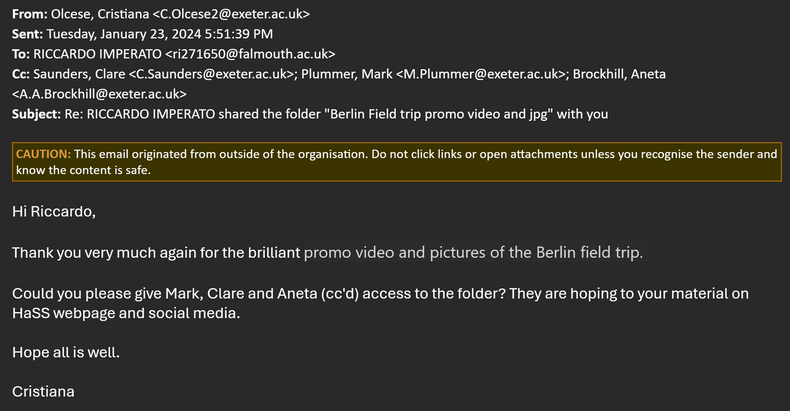This screenshot has height=411, width=790.
Task: Click HaSS webpage and social media text
Action: (126, 313)
